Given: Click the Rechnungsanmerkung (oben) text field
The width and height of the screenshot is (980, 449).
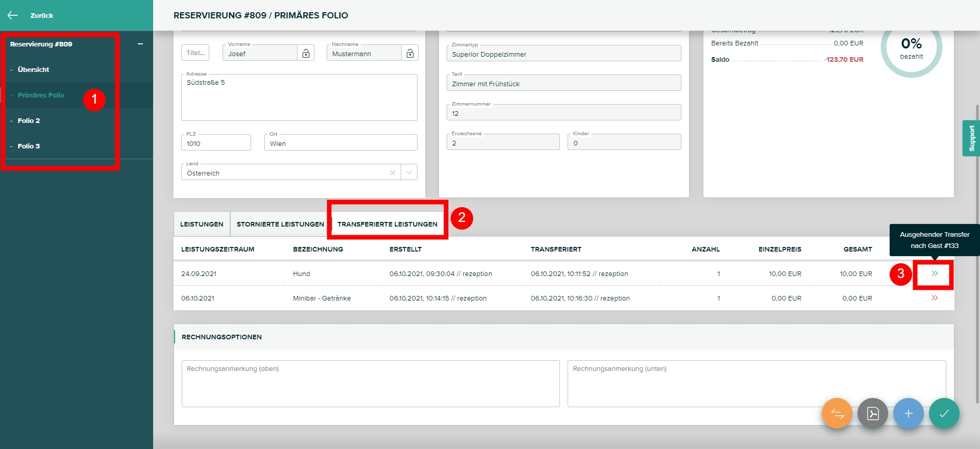Looking at the screenshot, I should 370,384.
